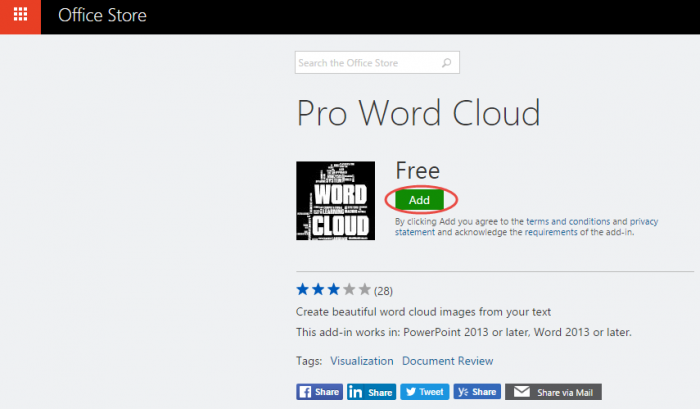
Task: Share on Facebook
Action: tap(319, 392)
